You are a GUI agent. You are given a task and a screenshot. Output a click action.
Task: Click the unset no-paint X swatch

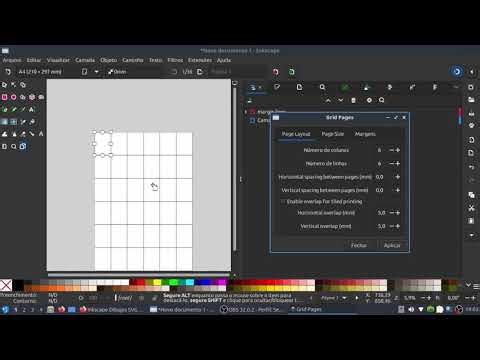[6, 285]
